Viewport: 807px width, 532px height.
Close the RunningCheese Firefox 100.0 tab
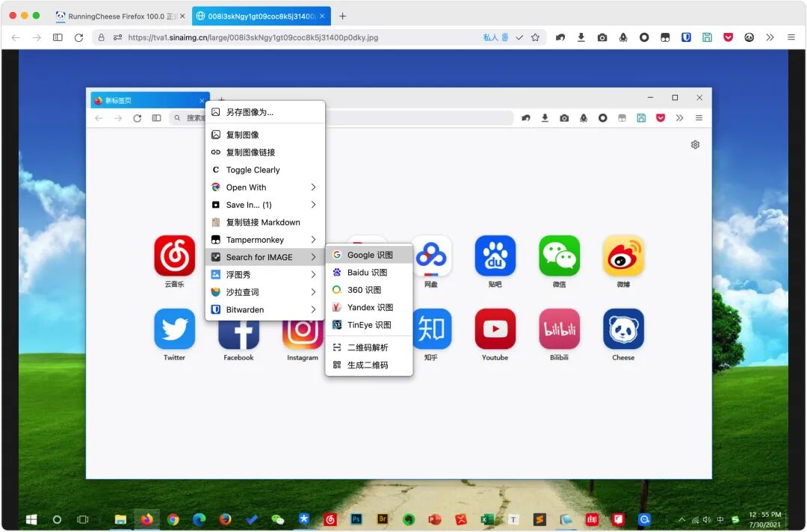(182, 16)
